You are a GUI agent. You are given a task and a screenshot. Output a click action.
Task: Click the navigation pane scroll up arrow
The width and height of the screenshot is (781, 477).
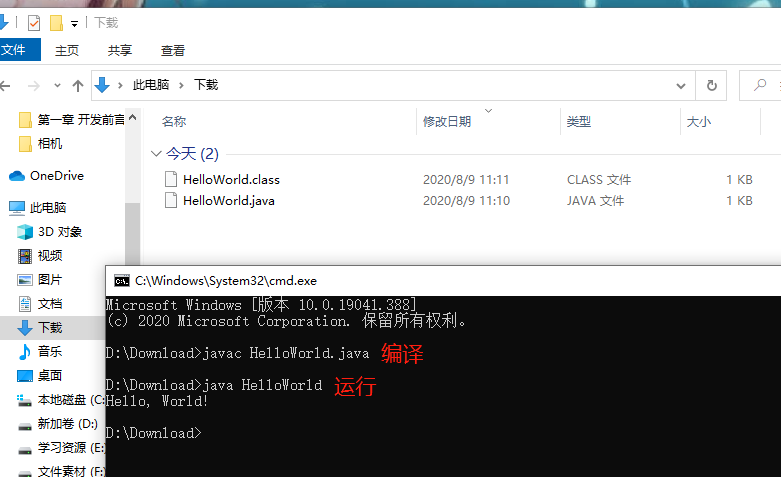point(132,118)
